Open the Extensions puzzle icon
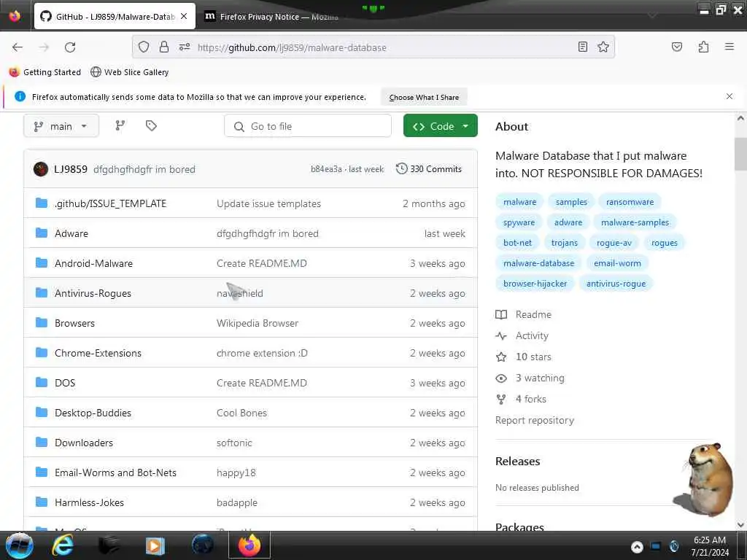747x560 pixels. click(x=703, y=47)
